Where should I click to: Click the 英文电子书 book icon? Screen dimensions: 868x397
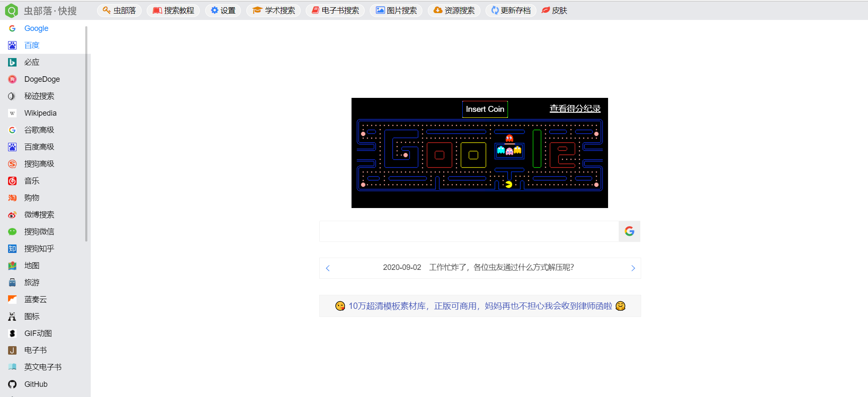pyautogui.click(x=12, y=367)
